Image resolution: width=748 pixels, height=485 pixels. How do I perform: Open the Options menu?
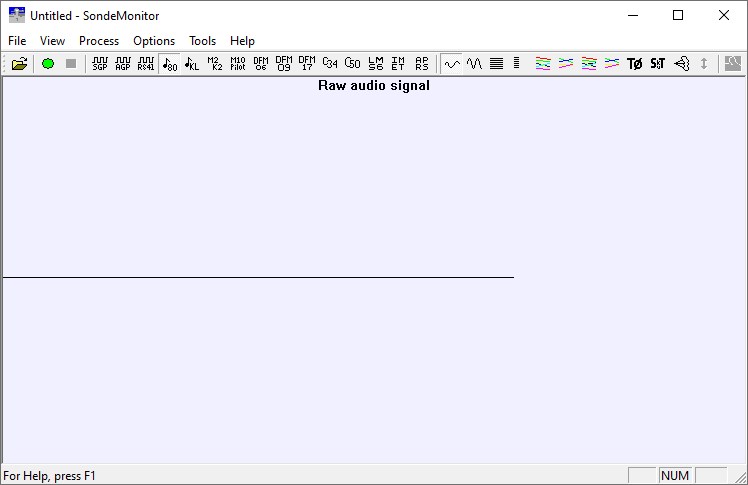(x=154, y=41)
